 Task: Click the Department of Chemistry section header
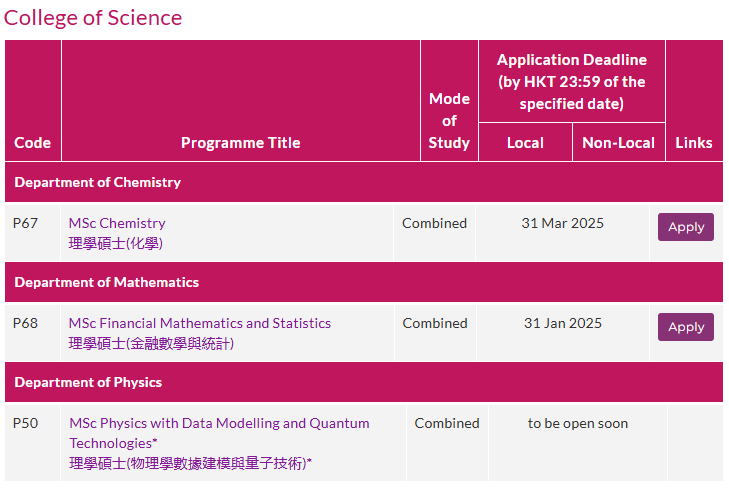coord(364,182)
